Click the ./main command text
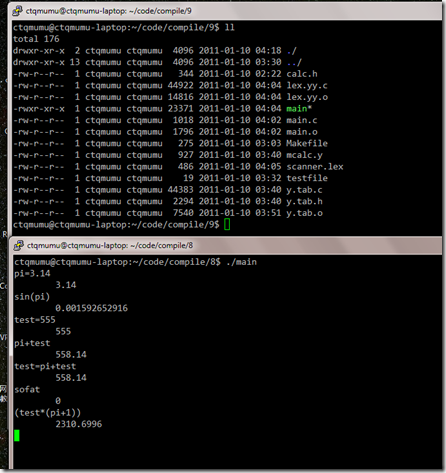Image resolution: width=446 pixels, height=473 pixels. [241, 262]
